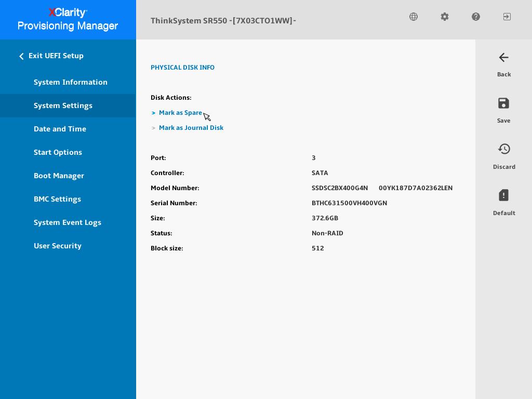Open System Event Logs page

tap(68, 222)
